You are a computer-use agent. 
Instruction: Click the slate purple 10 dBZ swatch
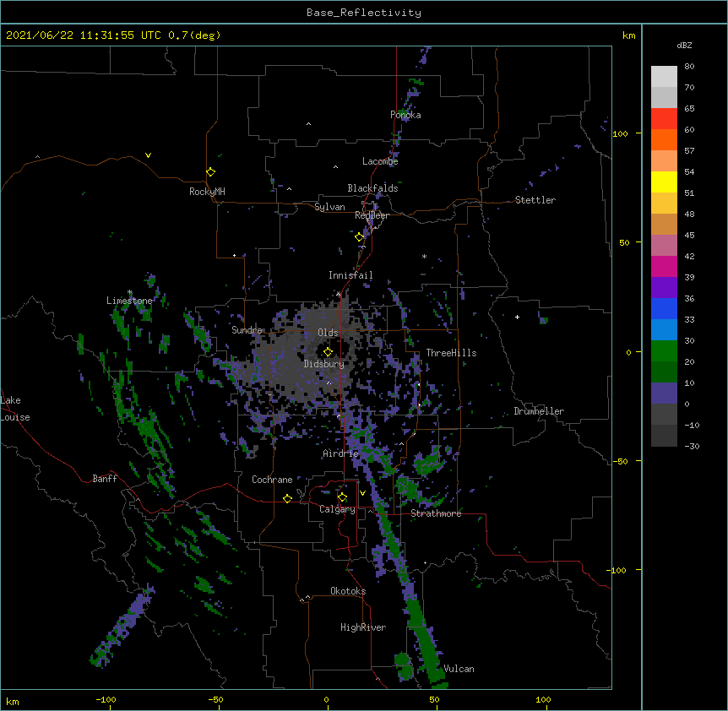[x=664, y=393]
